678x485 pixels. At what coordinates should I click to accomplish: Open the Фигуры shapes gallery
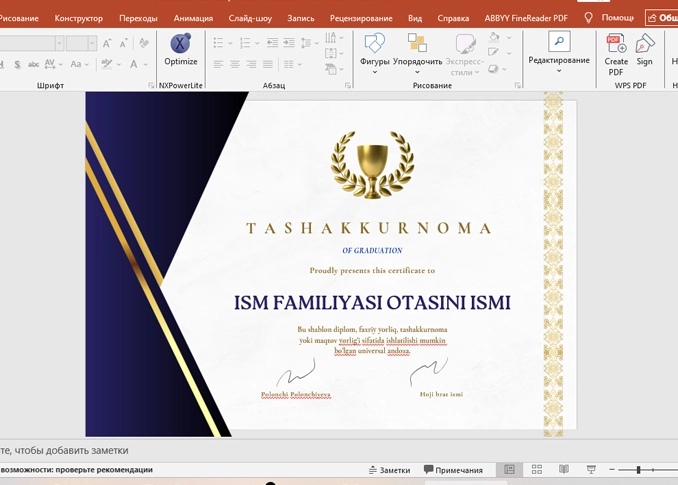(374, 53)
